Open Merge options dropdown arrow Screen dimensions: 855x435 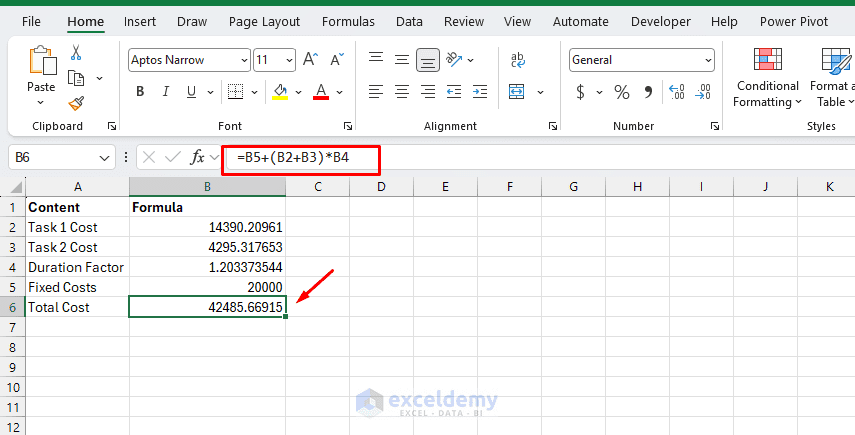tap(540, 92)
